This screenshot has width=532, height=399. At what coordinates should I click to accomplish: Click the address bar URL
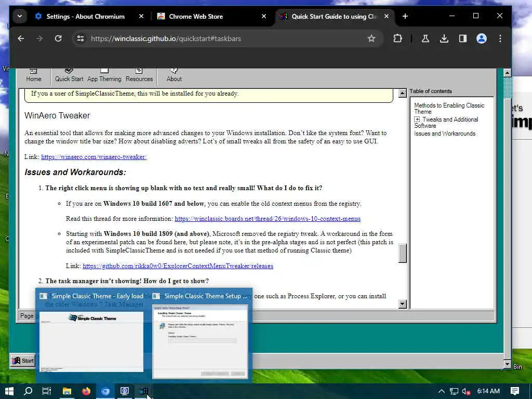(166, 38)
